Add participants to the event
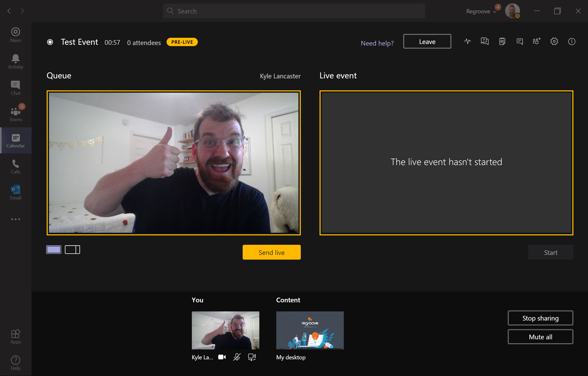588x376 pixels. tap(536, 41)
